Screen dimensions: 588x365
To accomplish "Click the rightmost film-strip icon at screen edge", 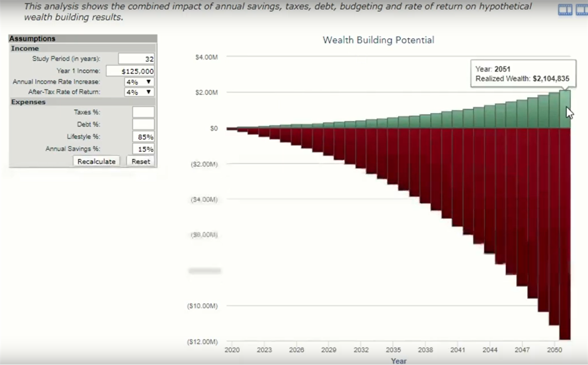I will tap(583, 9).
